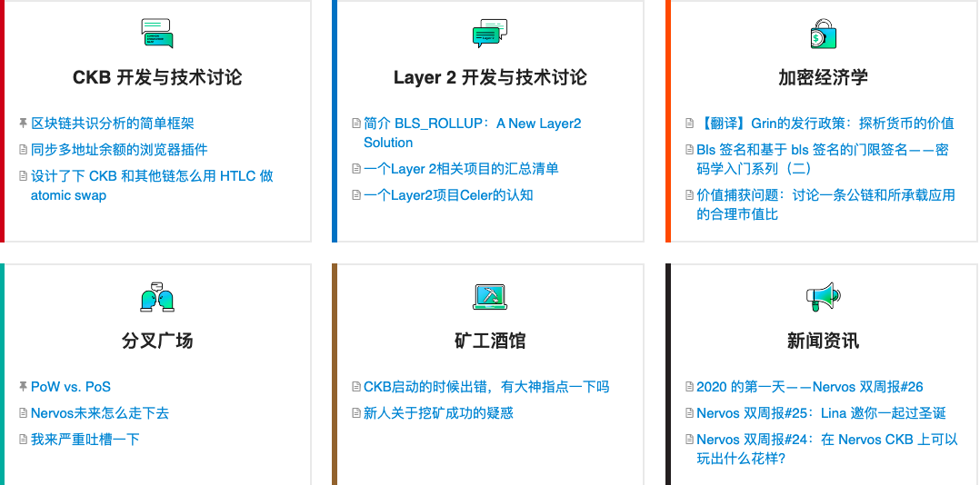Image resolution: width=980 pixels, height=485 pixels.
Task: Open topic Nervos未来怎么走下去
Action: tap(100, 413)
